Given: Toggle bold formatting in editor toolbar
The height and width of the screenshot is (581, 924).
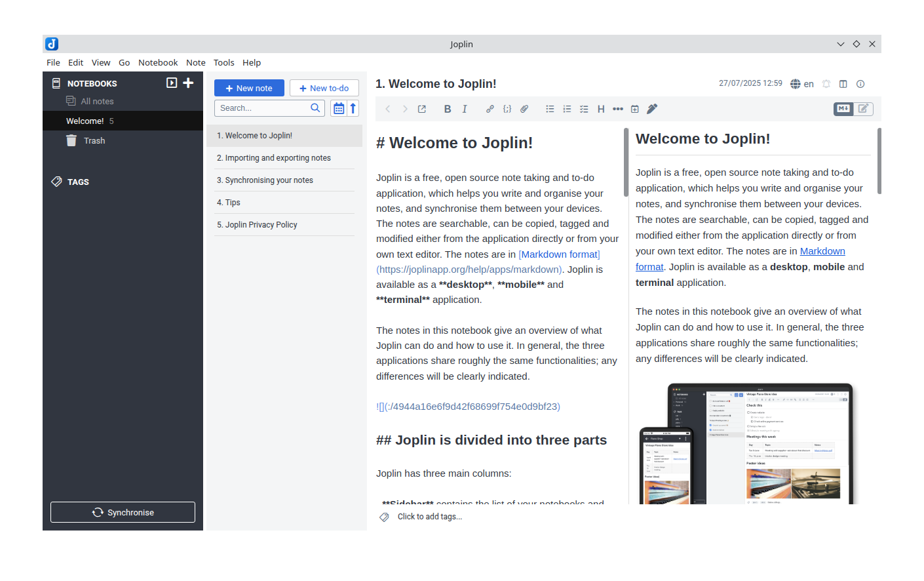Looking at the screenshot, I should [448, 109].
